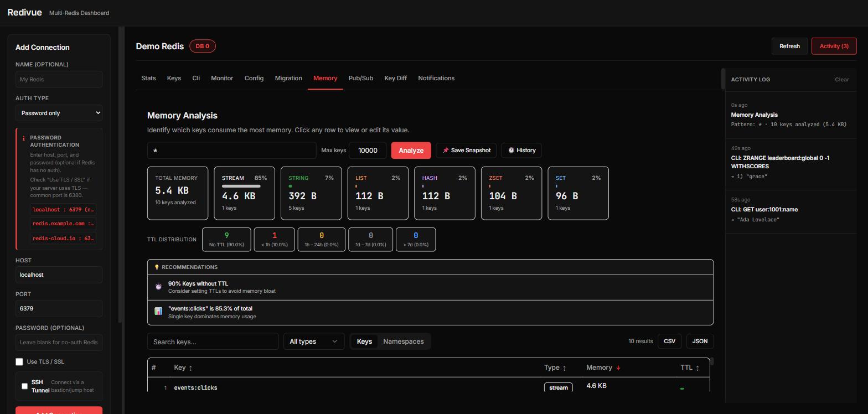Click the Host field with localhost
Viewport: 868px width, 414px height.
59,275
